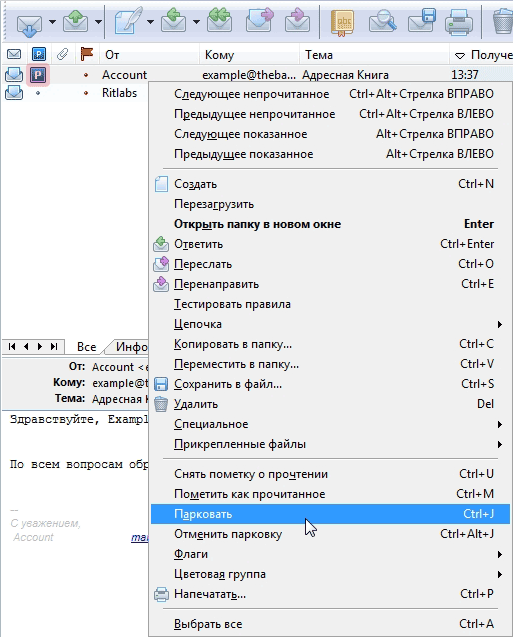Viewport: 513px width, 637px height.
Task: Jump to first tab using the leftmost navigation arrow
Action: (x=12, y=347)
